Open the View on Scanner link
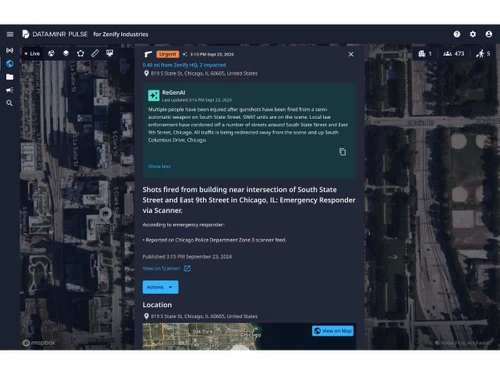 pos(161,268)
